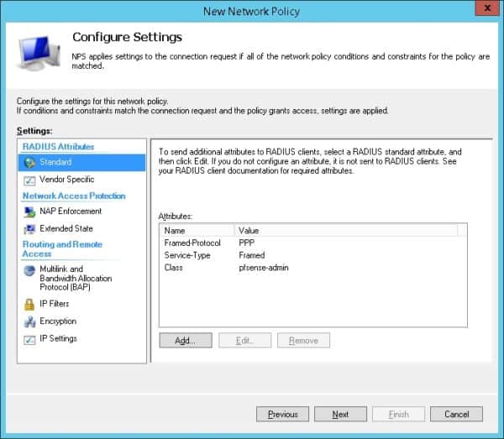Viewport: 504px width, 439px height.
Task: Click the Multilink and Bandwidth Allocation icon
Action: [30, 270]
